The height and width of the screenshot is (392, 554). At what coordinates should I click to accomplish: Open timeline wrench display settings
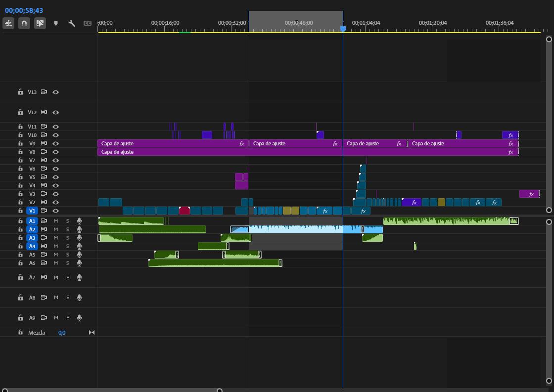(72, 23)
